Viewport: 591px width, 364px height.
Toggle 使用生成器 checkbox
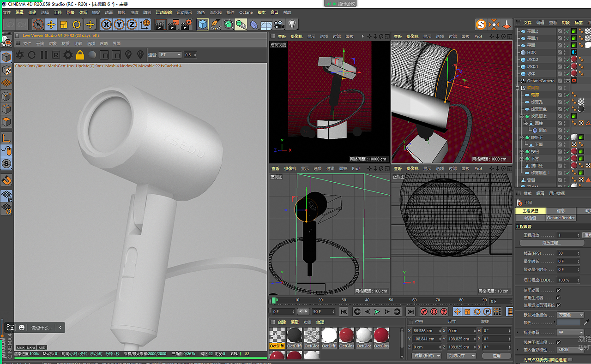coord(559,298)
